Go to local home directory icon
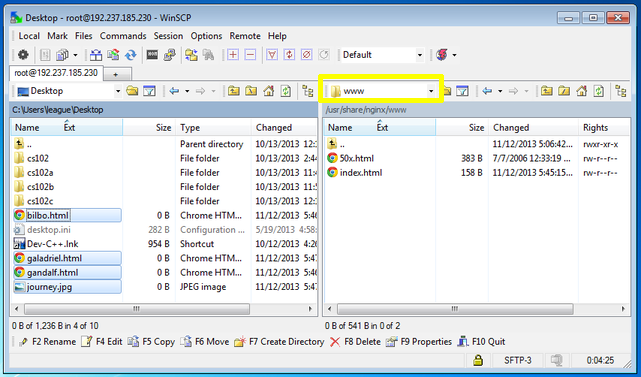The height and width of the screenshot is (377, 641). pos(269,91)
